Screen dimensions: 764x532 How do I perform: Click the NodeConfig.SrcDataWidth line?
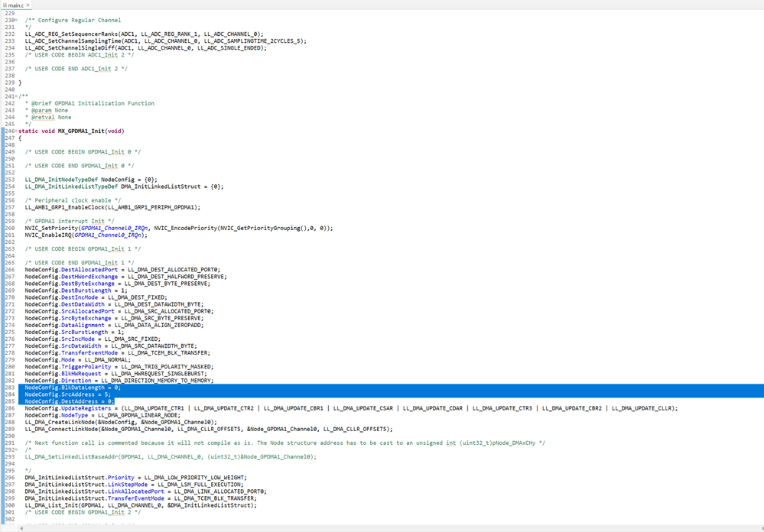pos(111,346)
